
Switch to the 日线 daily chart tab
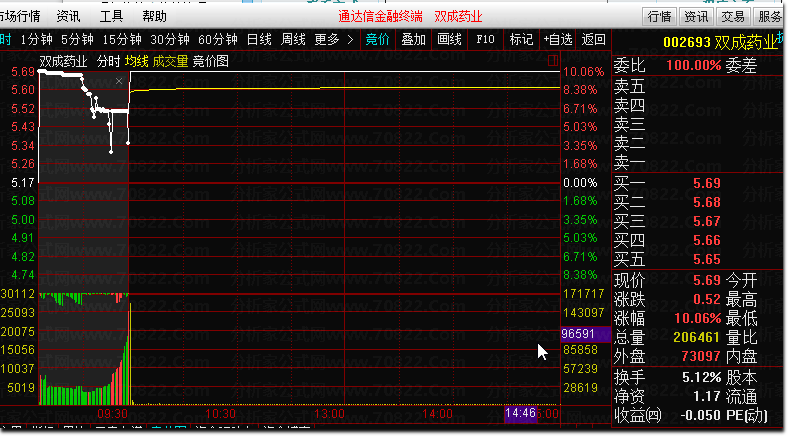(x=259, y=39)
